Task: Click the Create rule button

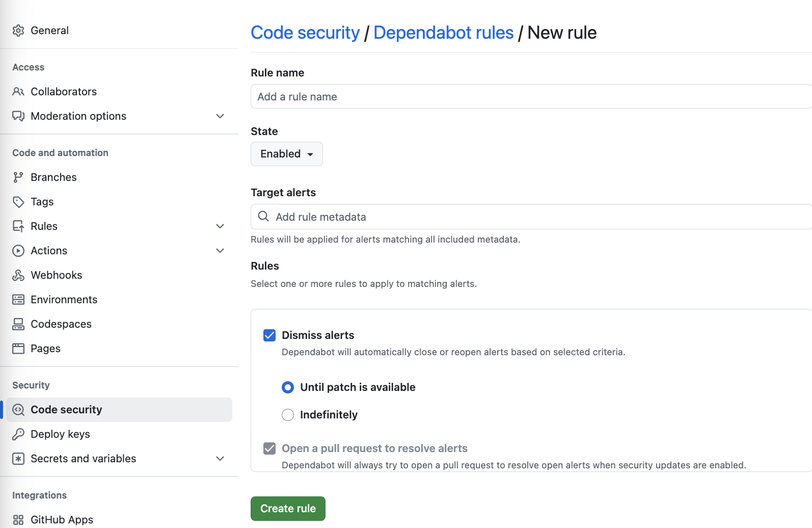Action: click(288, 508)
